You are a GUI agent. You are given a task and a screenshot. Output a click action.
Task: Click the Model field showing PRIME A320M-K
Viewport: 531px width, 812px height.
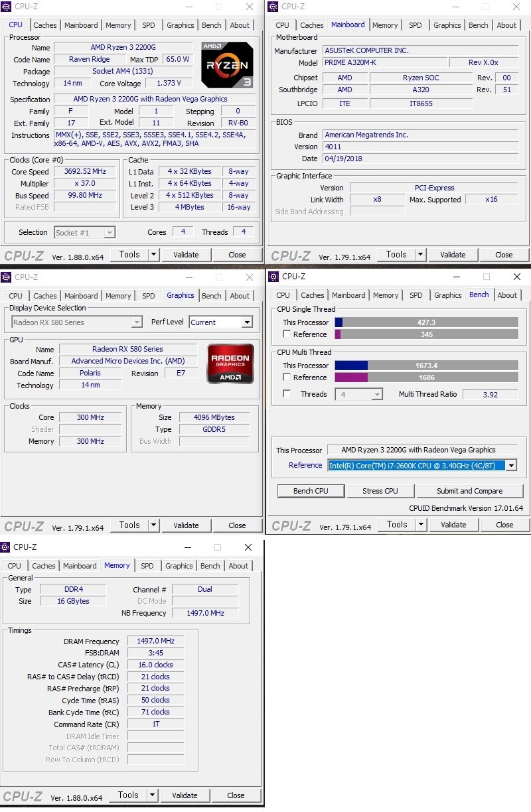pos(384,62)
